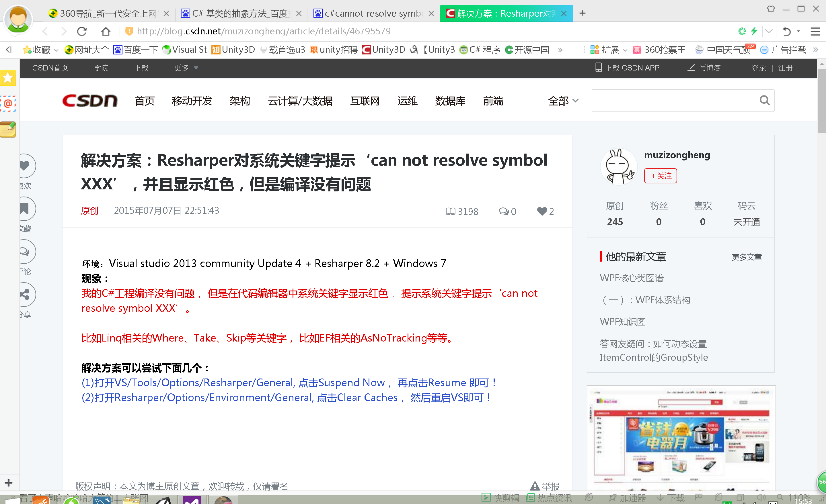
Task: Click the skin shirt icon in title bar
Action: click(x=771, y=9)
